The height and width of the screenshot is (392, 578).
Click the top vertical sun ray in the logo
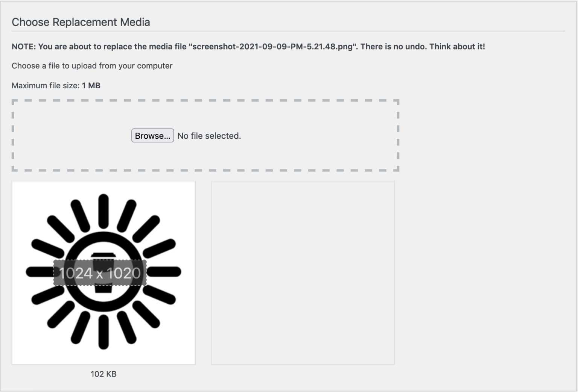[103, 211]
